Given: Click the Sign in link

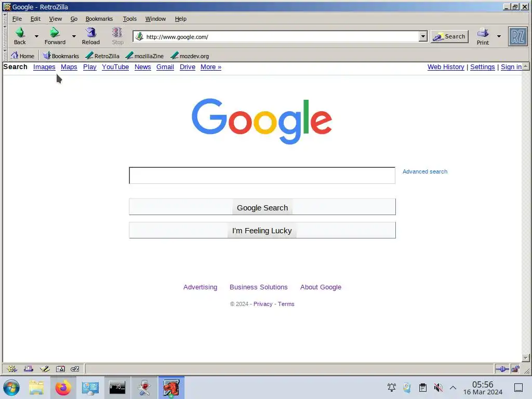Looking at the screenshot, I should (x=511, y=67).
